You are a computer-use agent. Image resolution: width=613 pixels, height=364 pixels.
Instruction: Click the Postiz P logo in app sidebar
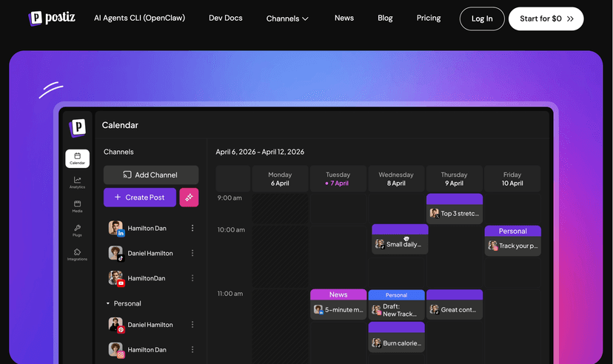[78, 128]
